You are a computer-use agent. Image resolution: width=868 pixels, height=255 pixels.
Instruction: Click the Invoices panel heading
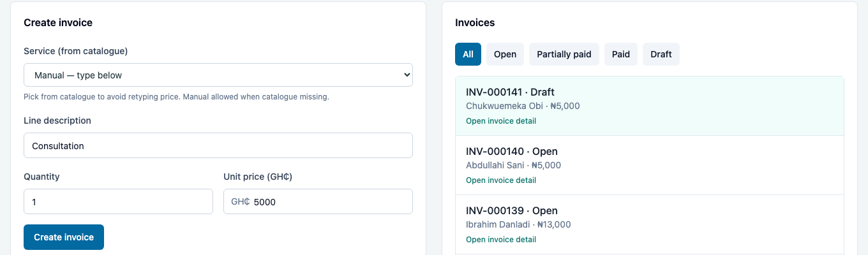[x=475, y=22]
